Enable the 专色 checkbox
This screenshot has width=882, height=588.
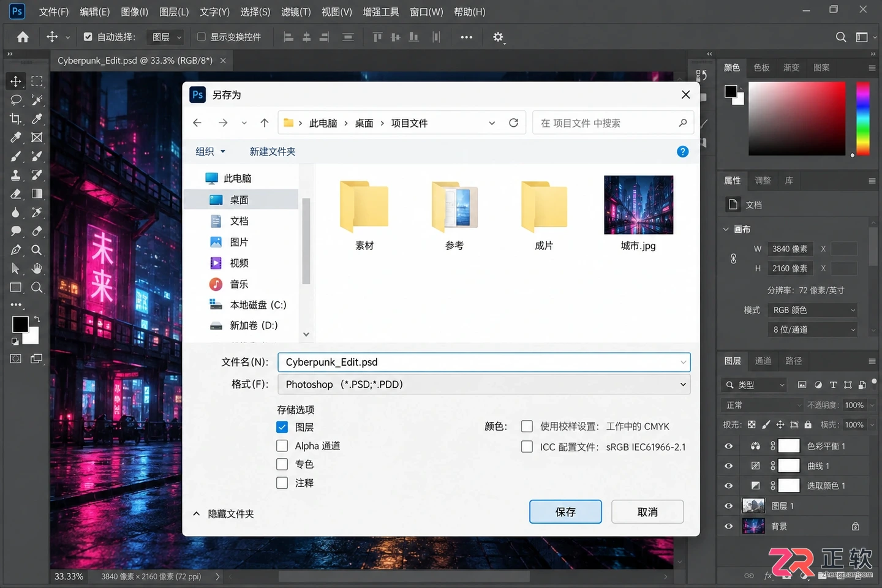[x=282, y=464]
